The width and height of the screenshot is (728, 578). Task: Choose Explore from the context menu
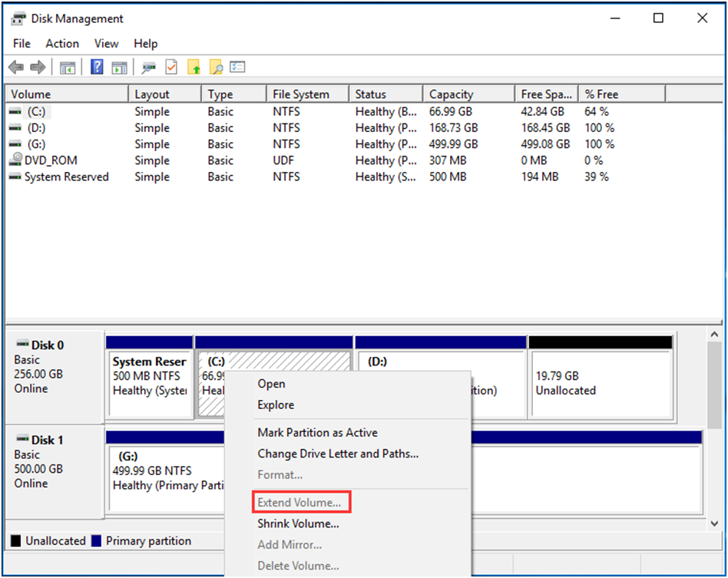[348, 405]
